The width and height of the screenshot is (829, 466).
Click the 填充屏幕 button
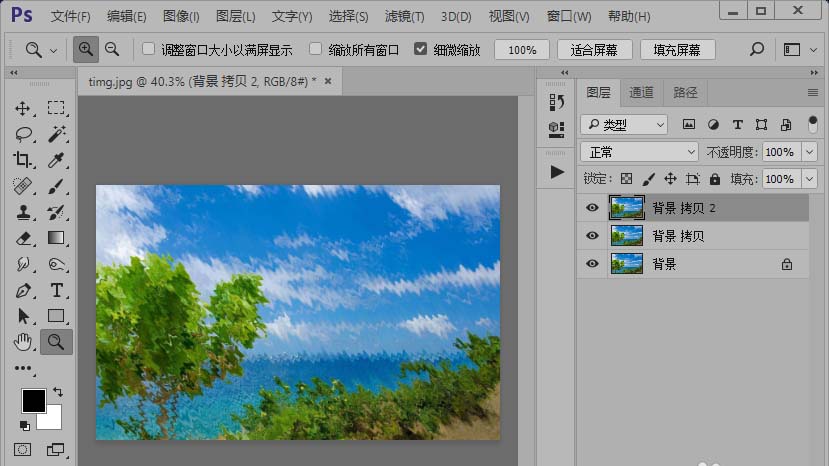pyautogui.click(x=677, y=50)
